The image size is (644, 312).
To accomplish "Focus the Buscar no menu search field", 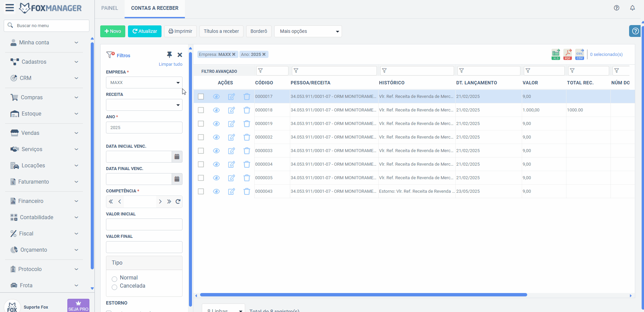I will click(46, 25).
